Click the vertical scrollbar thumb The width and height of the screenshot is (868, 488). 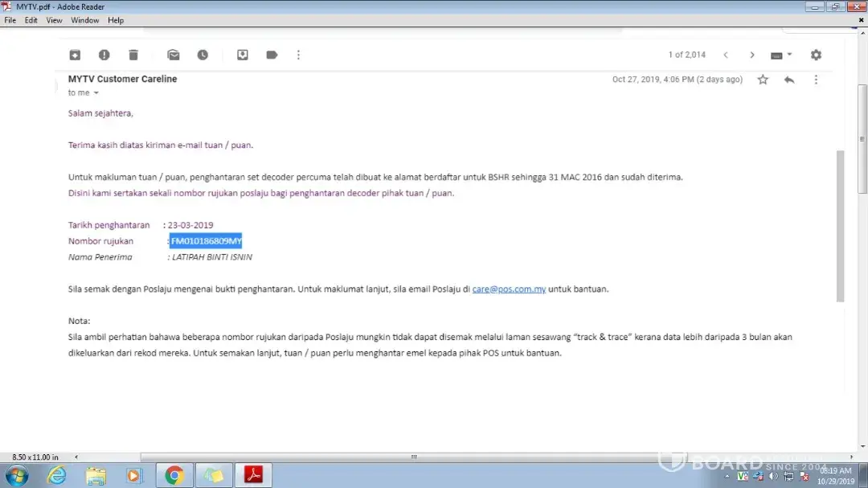tap(841, 225)
